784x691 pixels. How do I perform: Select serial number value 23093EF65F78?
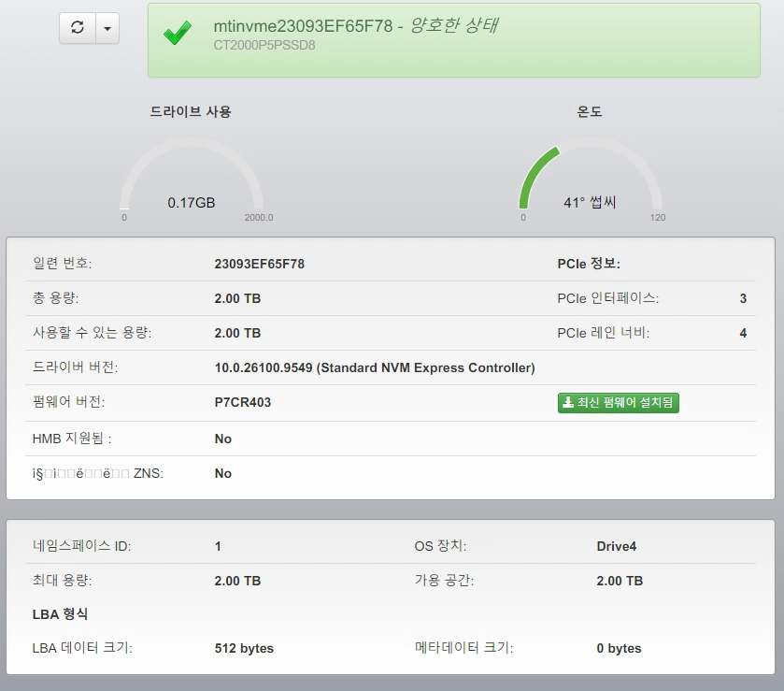[260, 264]
